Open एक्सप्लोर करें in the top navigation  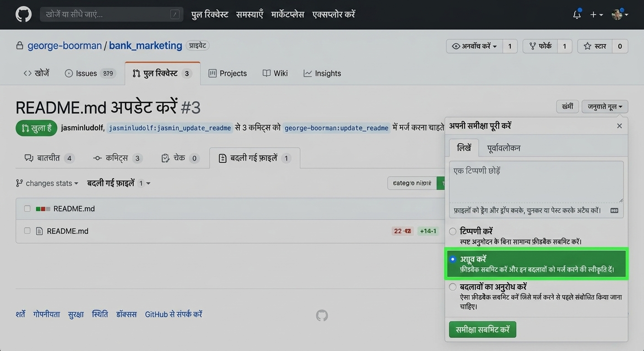click(334, 15)
